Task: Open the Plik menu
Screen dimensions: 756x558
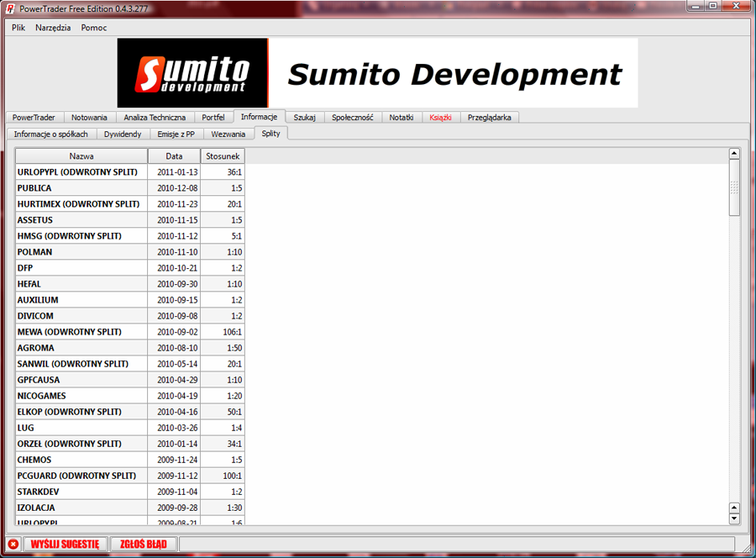Action: [18, 28]
